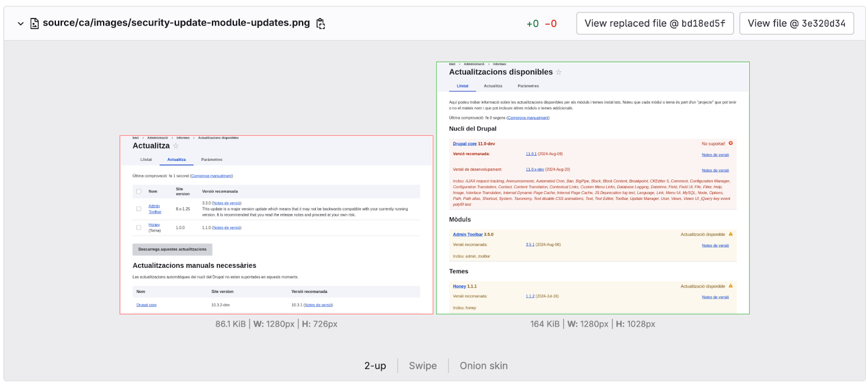
Task: Click the -0 deletions count
Action: tap(551, 24)
